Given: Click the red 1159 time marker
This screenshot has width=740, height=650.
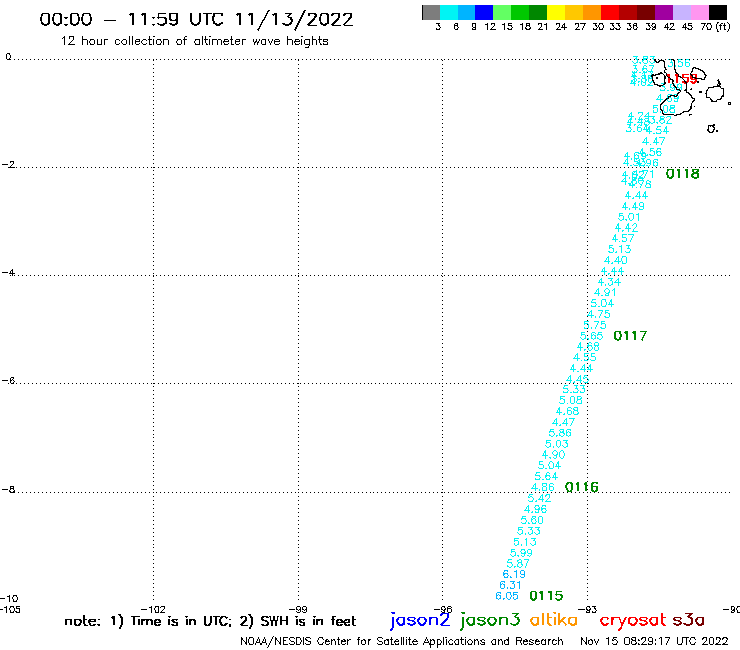Looking at the screenshot, I should tap(682, 78).
